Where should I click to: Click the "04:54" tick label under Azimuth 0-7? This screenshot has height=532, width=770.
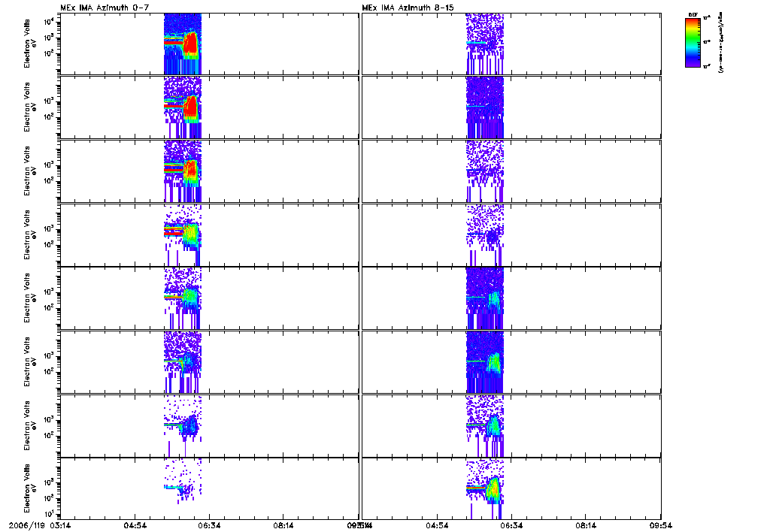(135, 526)
